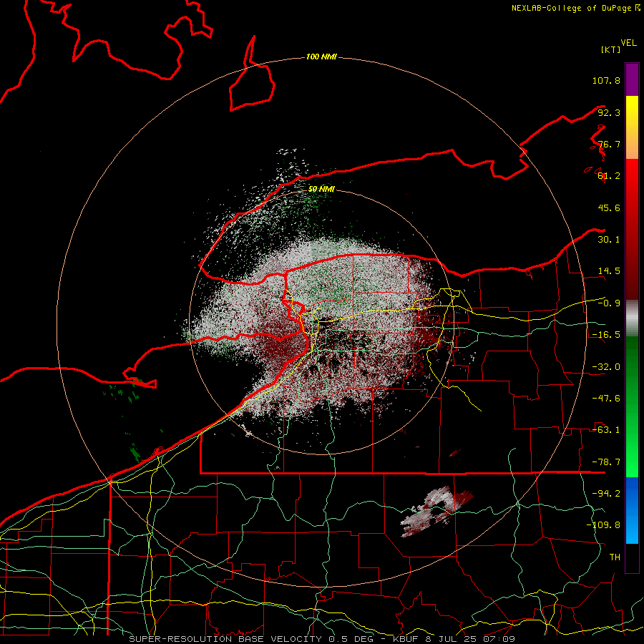The width and height of the screenshot is (644, 644).
Task: Select the 92.3 scale value
Action: pyautogui.click(x=609, y=112)
